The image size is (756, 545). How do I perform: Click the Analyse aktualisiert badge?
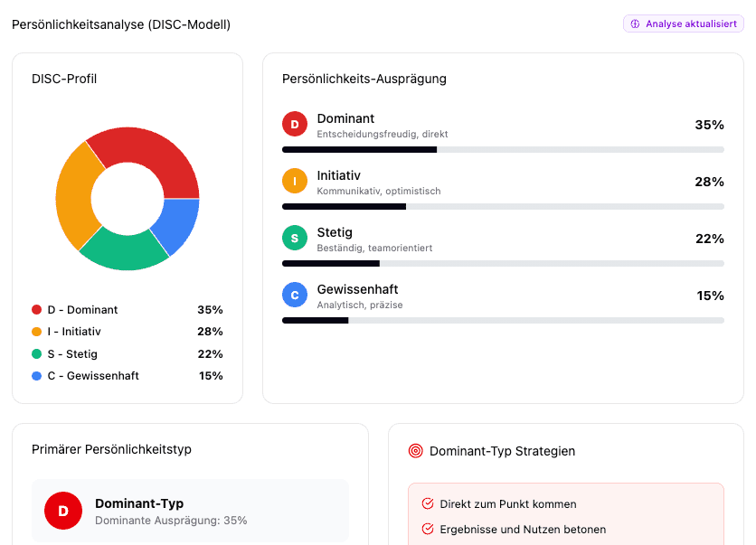coord(683,23)
